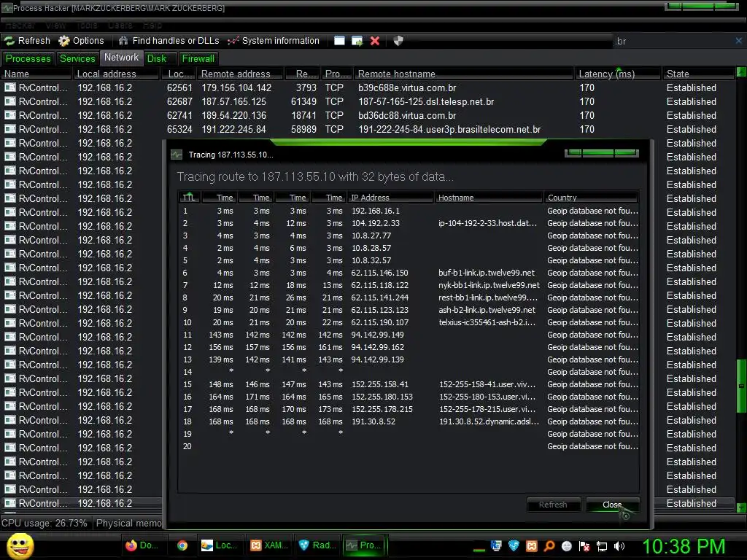This screenshot has width=747, height=560.
Task: Click the Refresh toolbar button
Action: pyautogui.click(x=28, y=41)
